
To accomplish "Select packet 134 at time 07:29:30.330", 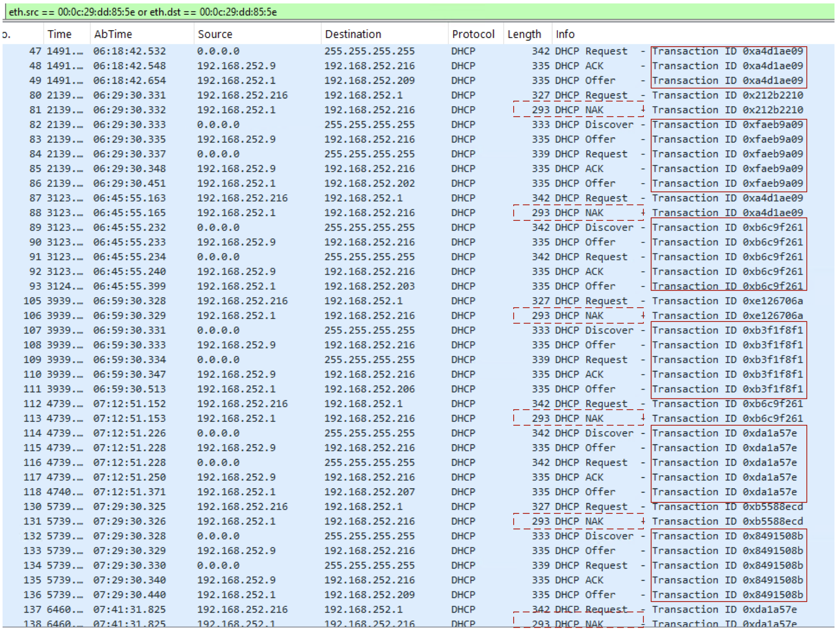I will click(418, 565).
